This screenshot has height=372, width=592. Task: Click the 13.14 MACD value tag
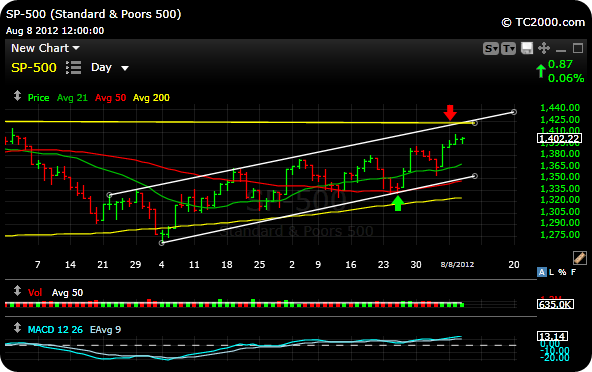pos(552,336)
